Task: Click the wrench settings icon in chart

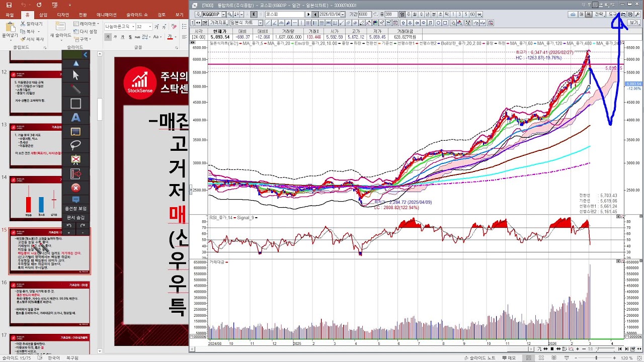Action: click(637, 15)
